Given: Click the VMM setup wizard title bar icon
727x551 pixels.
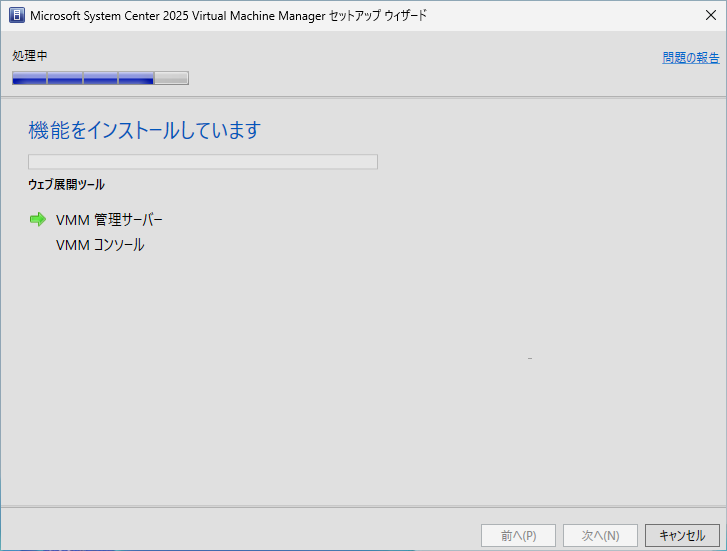Looking at the screenshot, I should pos(17,15).
